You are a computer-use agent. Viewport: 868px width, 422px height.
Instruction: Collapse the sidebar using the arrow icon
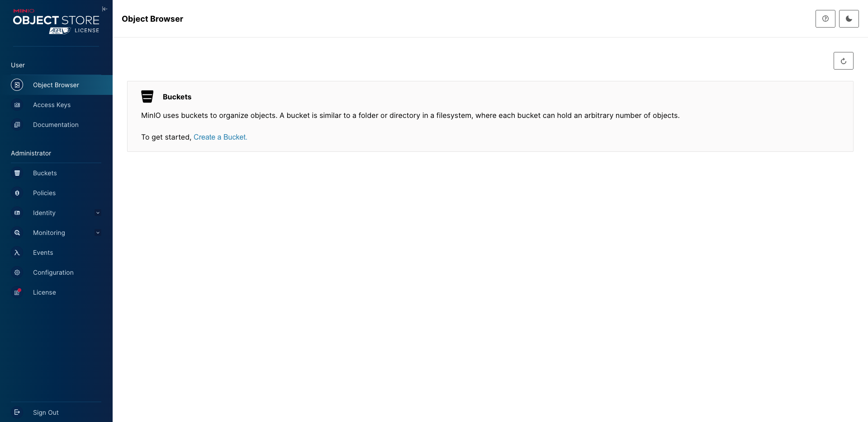click(x=104, y=9)
